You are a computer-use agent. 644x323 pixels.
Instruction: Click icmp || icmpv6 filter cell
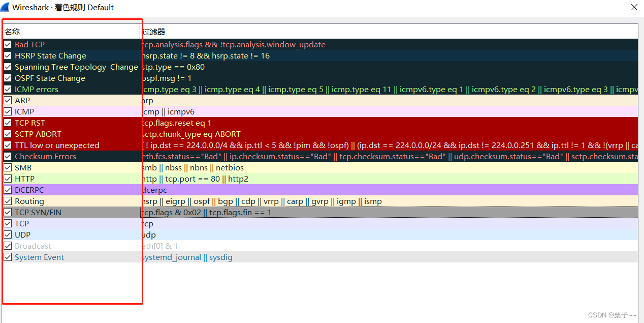tap(168, 112)
